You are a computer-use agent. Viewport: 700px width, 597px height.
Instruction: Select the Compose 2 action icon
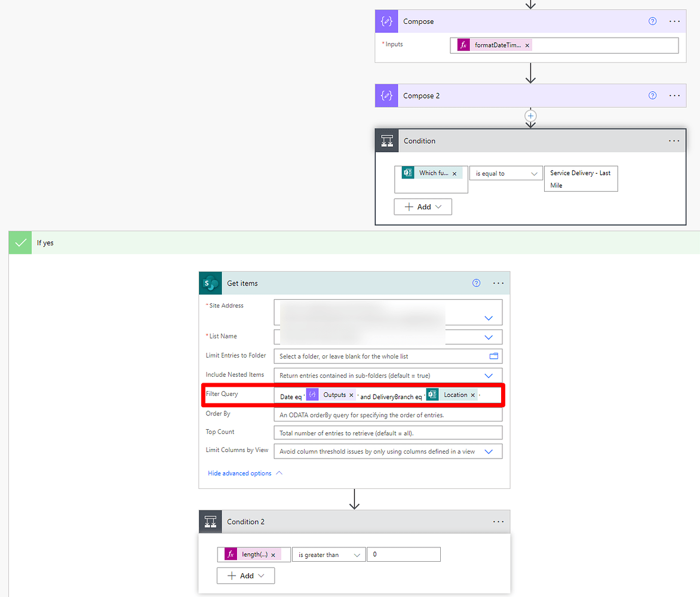pyautogui.click(x=386, y=96)
